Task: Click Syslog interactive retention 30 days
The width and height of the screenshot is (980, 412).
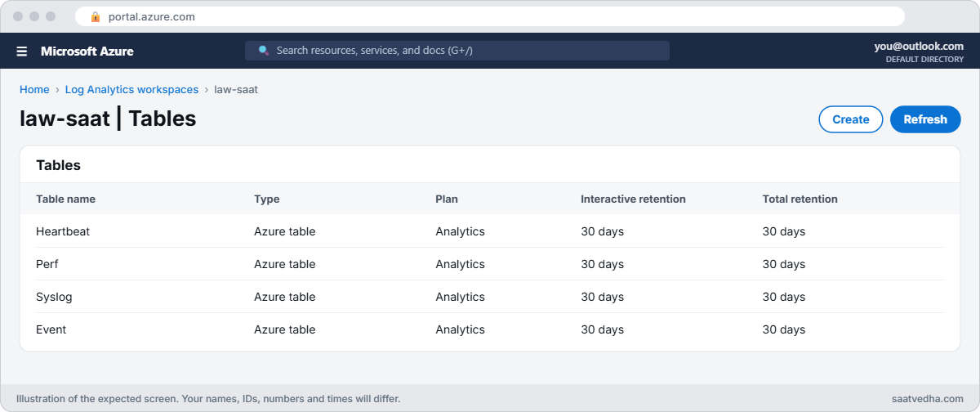Action: pyautogui.click(x=603, y=297)
